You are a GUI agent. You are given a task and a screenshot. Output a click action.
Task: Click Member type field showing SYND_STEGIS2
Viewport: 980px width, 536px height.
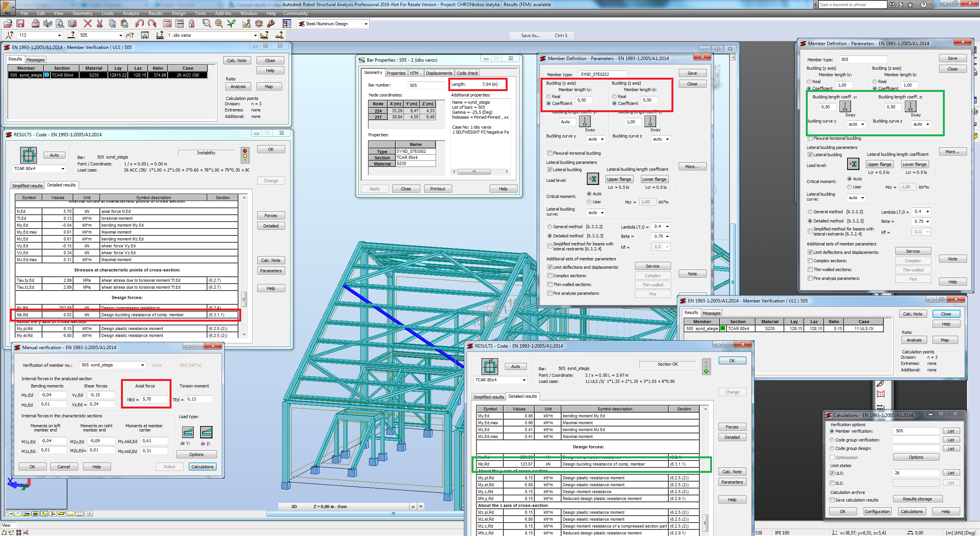tap(602, 74)
